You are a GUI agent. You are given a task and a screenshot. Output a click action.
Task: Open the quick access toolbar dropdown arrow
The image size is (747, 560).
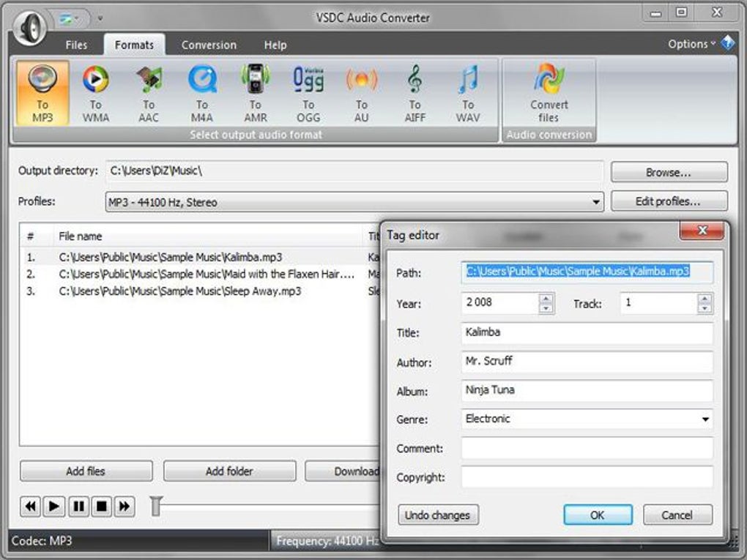(x=100, y=18)
